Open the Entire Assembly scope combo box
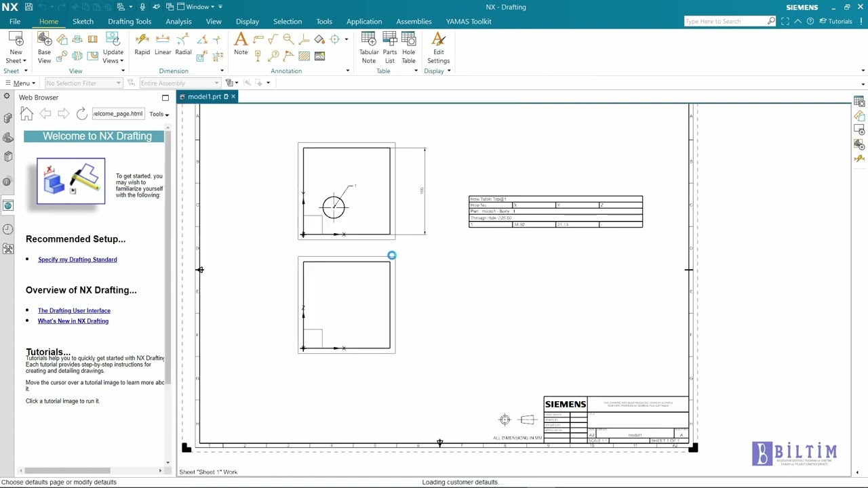 coord(180,83)
